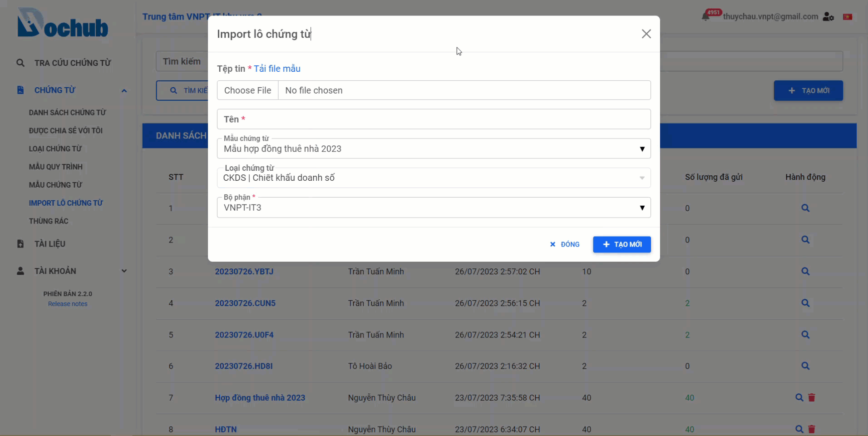Click 23/07/2023 7:35:58 CH date cell

click(x=498, y=398)
